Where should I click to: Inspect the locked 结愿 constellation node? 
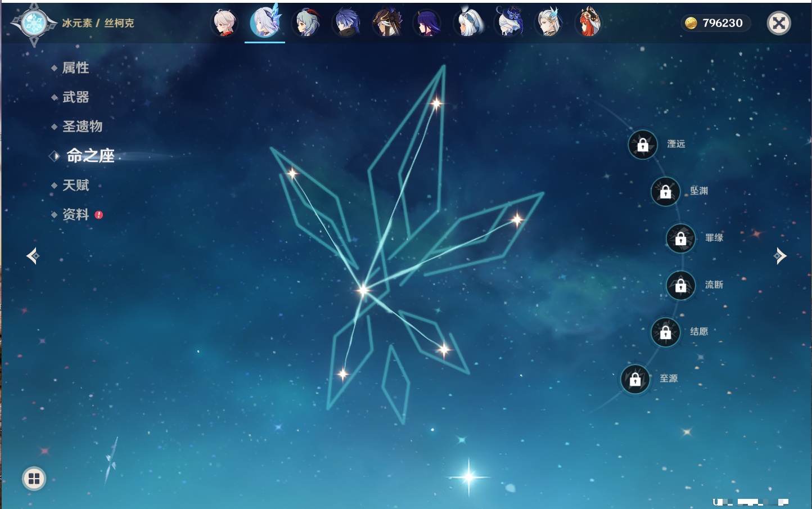tap(666, 332)
